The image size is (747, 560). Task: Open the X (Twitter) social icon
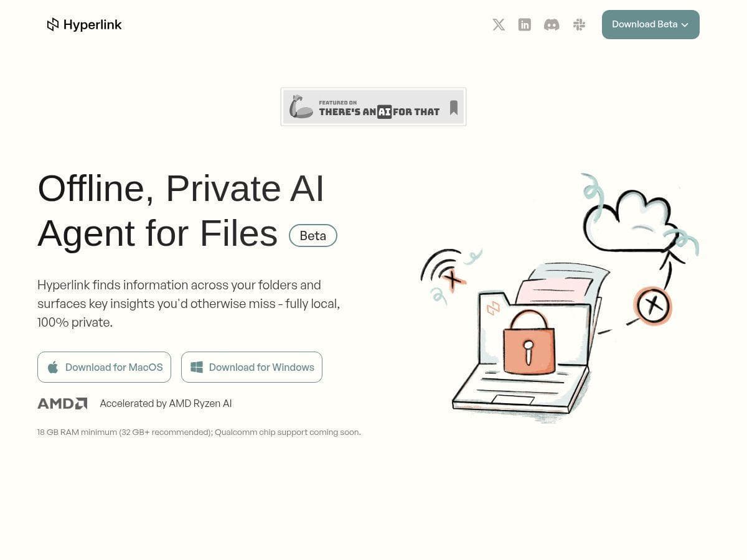[499, 24]
